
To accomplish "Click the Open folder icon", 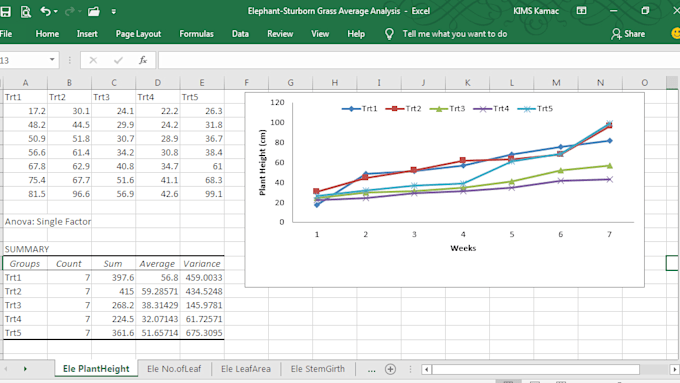I will click(x=94, y=12).
